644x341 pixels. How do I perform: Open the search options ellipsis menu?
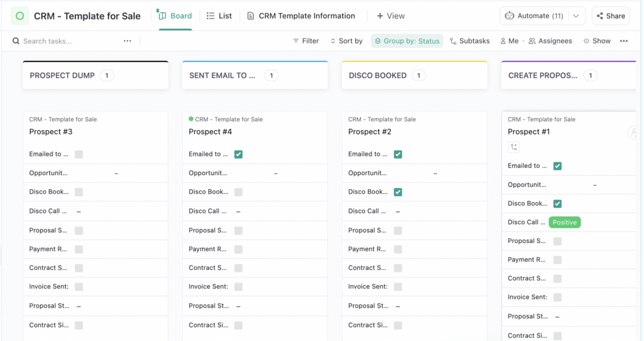click(128, 41)
